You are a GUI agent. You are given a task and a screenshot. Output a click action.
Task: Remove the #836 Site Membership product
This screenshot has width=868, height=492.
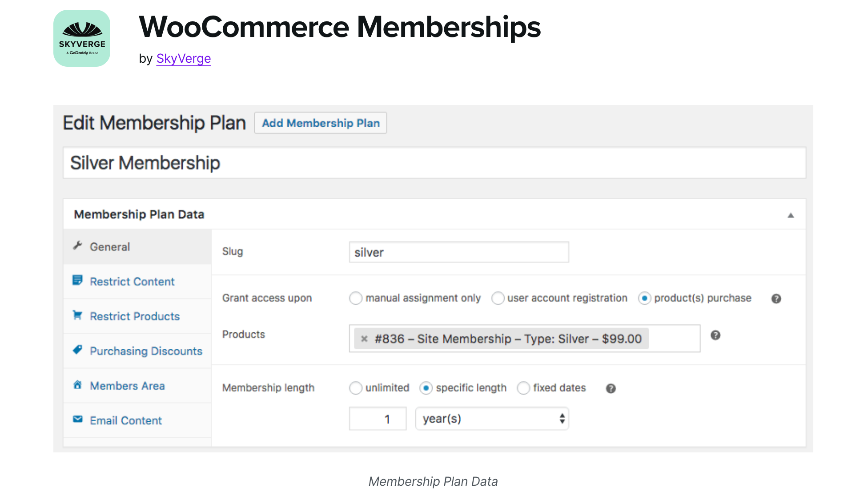point(364,339)
